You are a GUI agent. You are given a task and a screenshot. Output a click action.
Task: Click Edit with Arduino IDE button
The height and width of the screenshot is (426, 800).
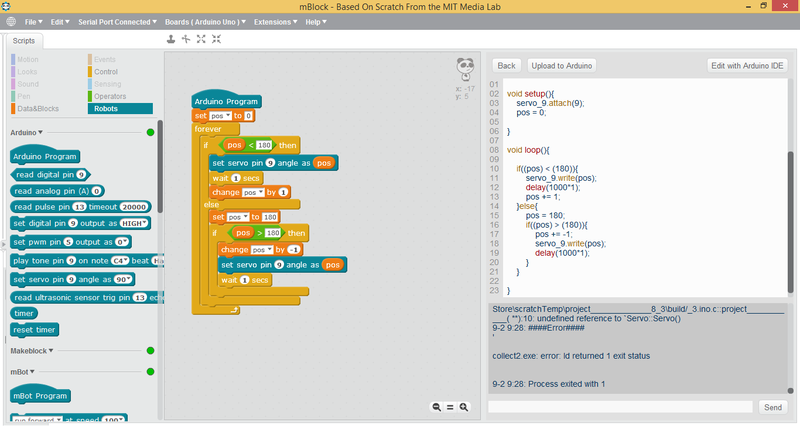click(747, 66)
